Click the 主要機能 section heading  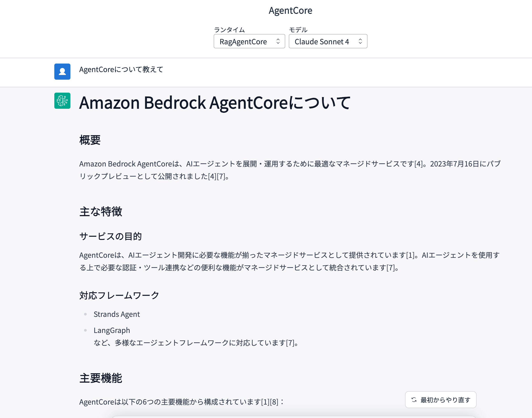tap(101, 378)
